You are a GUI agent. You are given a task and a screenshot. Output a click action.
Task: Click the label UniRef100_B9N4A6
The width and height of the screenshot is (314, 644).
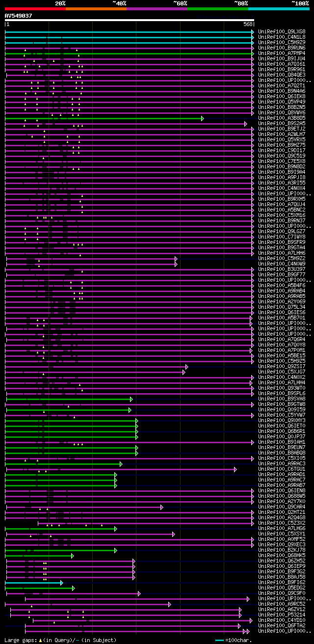282,91
